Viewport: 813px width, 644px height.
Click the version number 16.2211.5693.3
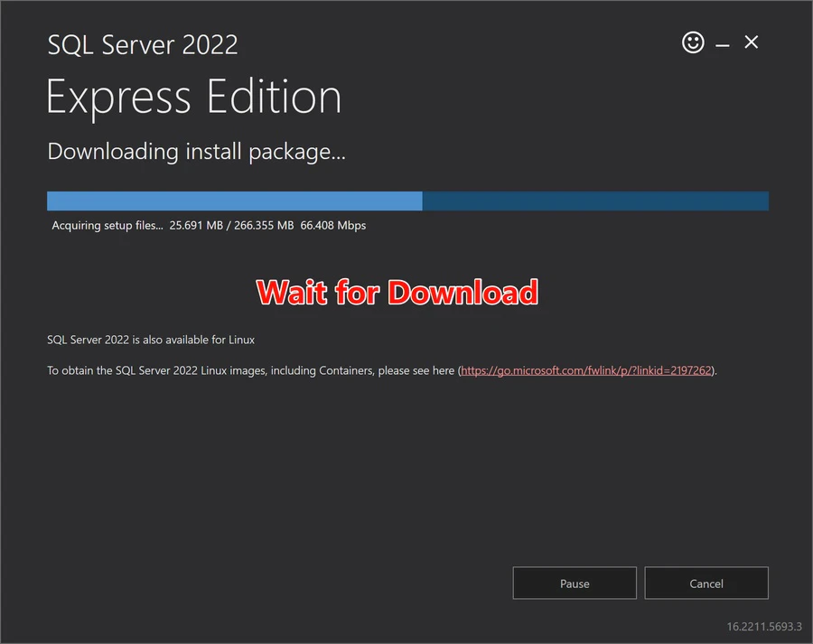tap(764, 626)
